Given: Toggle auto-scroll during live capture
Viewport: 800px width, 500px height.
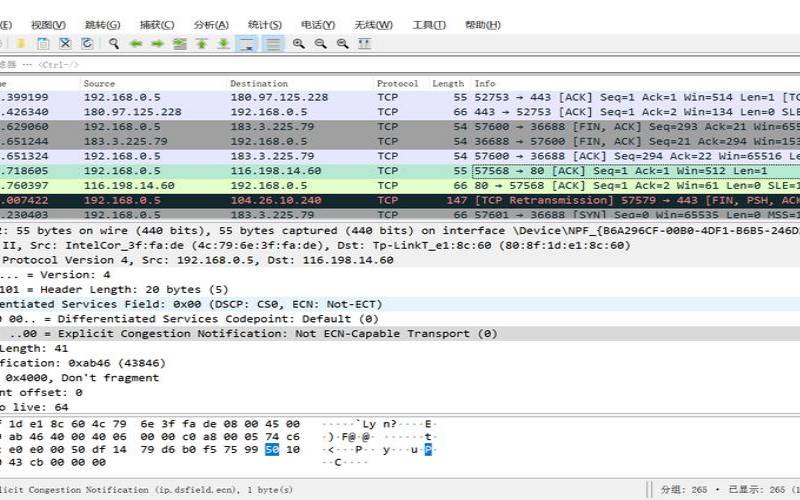Looking at the screenshot, I should click(x=246, y=43).
